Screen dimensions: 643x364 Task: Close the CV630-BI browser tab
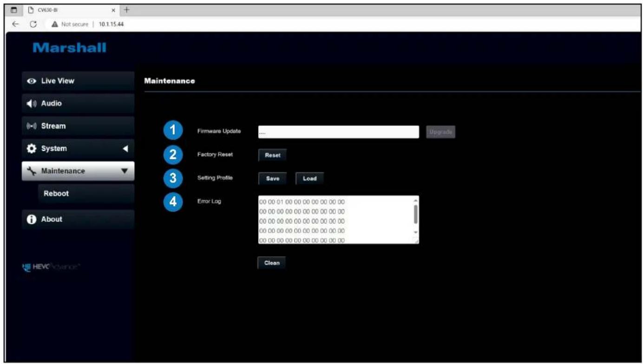[114, 10]
